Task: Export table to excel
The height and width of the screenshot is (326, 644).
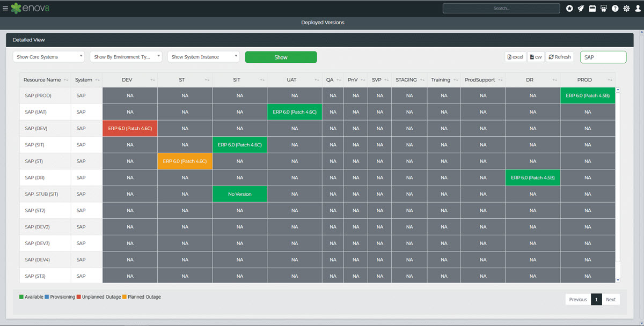Action: pyautogui.click(x=515, y=57)
